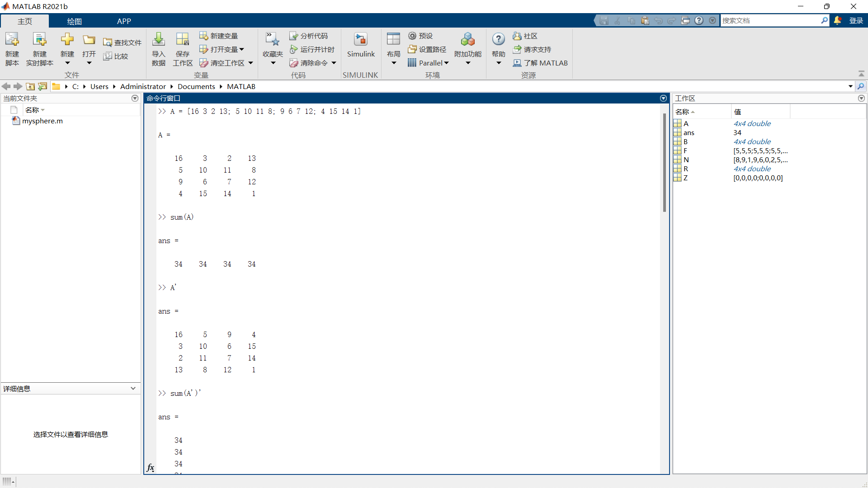The image size is (868, 488).
Task: Open the 命令行窗口 actions menu
Action: tap(663, 98)
